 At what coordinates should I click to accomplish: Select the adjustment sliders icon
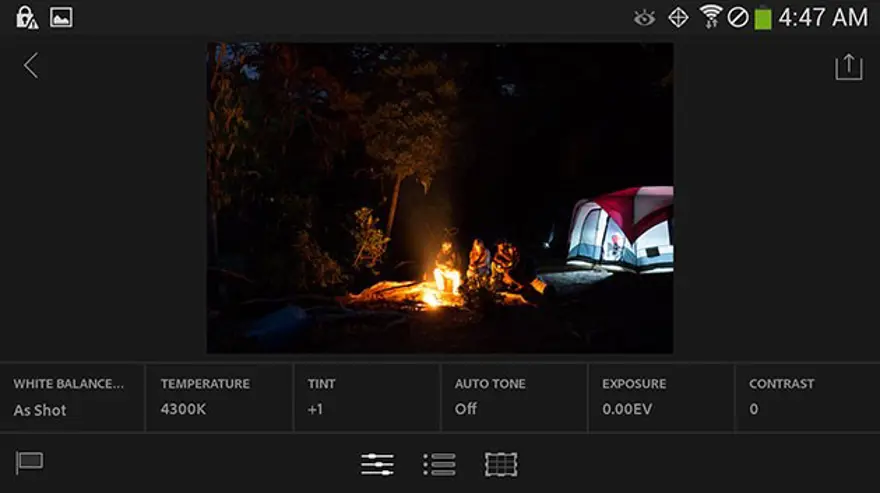pos(377,464)
